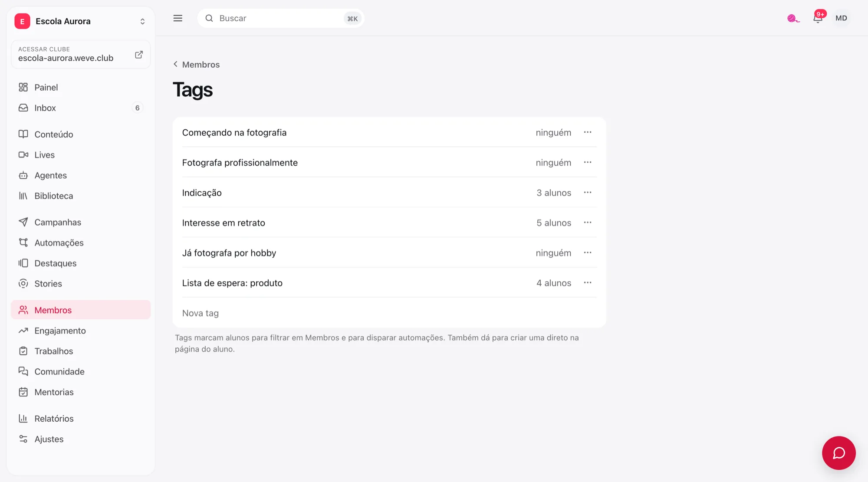This screenshot has height=482, width=868.
Task: Click the Nova tag input field
Action: (x=389, y=313)
